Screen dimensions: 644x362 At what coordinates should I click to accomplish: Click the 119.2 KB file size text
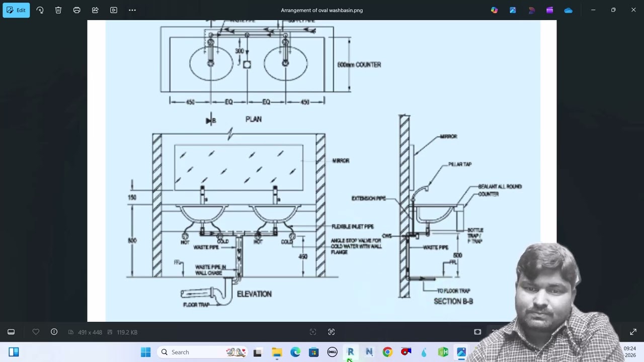click(127, 332)
